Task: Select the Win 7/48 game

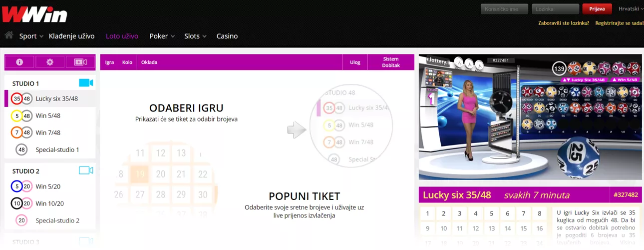Action: [50, 132]
